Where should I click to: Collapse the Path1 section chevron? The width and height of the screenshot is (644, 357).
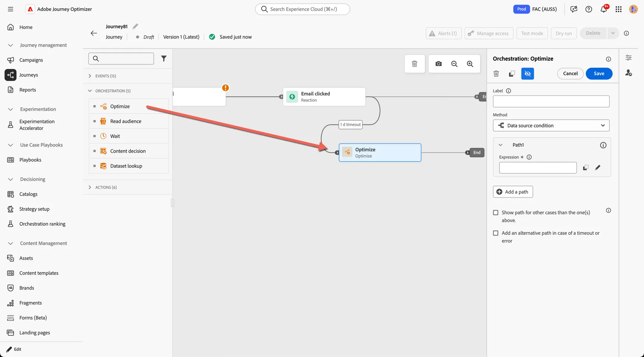500,145
